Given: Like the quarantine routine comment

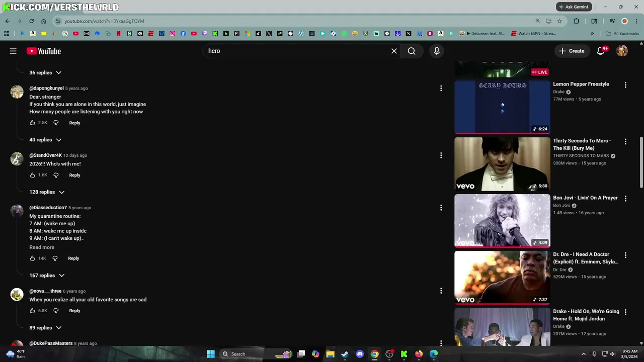Looking at the screenshot, I should coord(32,258).
